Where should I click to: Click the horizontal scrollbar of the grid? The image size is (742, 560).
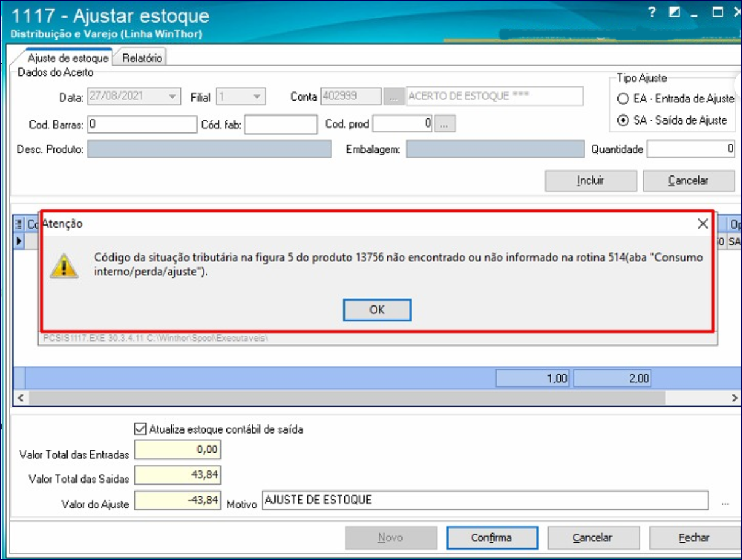click(346, 398)
